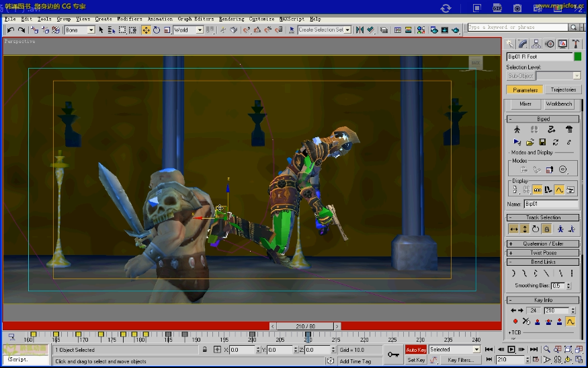This screenshot has width=588, height=368.
Task: Open the Rendering menu
Action: point(231,19)
